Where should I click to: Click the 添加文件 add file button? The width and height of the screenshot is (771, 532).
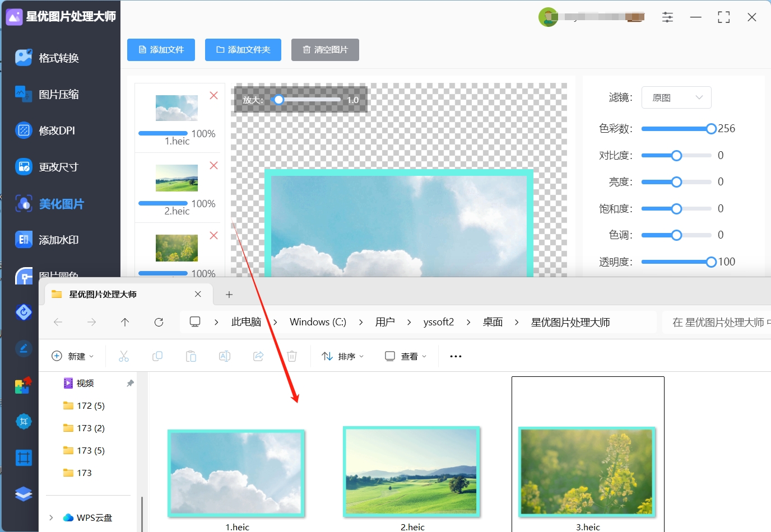pyautogui.click(x=161, y=50)
